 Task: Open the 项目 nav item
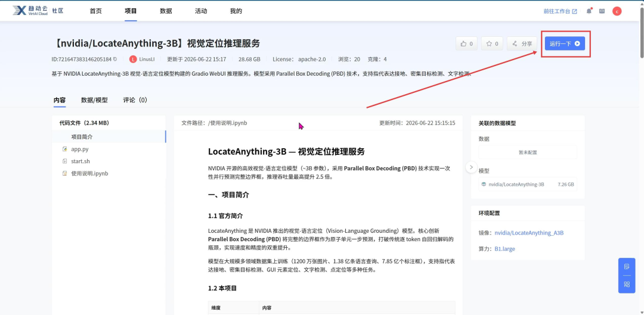[x=131, y=11]
